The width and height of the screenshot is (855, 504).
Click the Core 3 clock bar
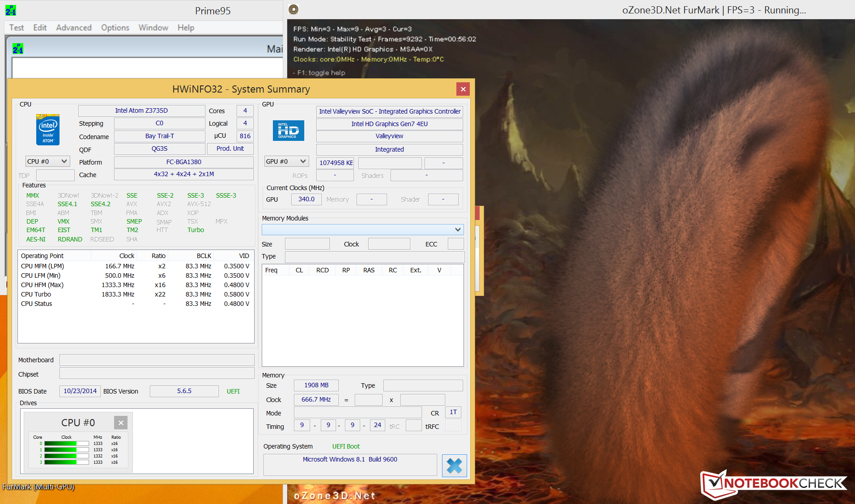tap(66, 462)
